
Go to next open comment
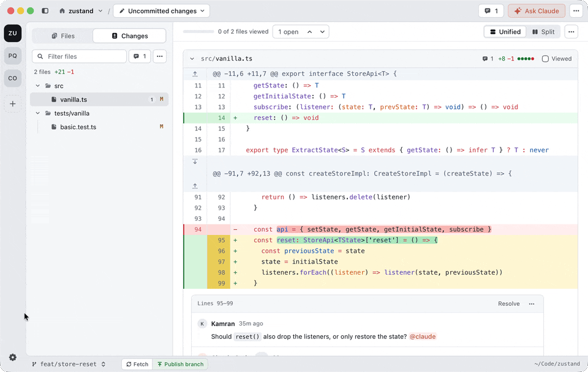click(x=323, y=32)
